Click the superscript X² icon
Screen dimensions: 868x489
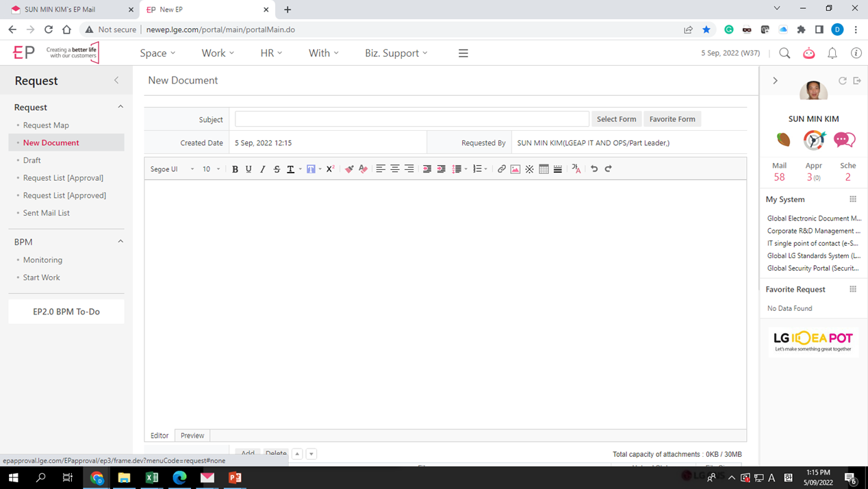[x=330, y=169]
